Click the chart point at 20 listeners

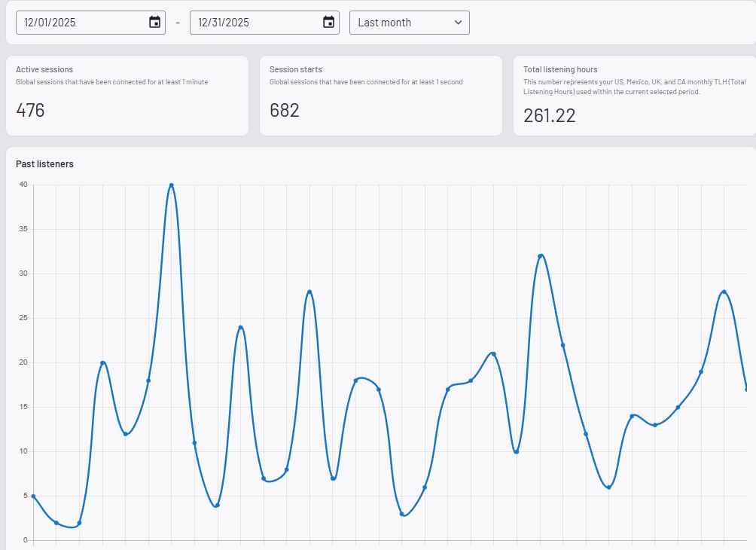[x=102, y=362]
